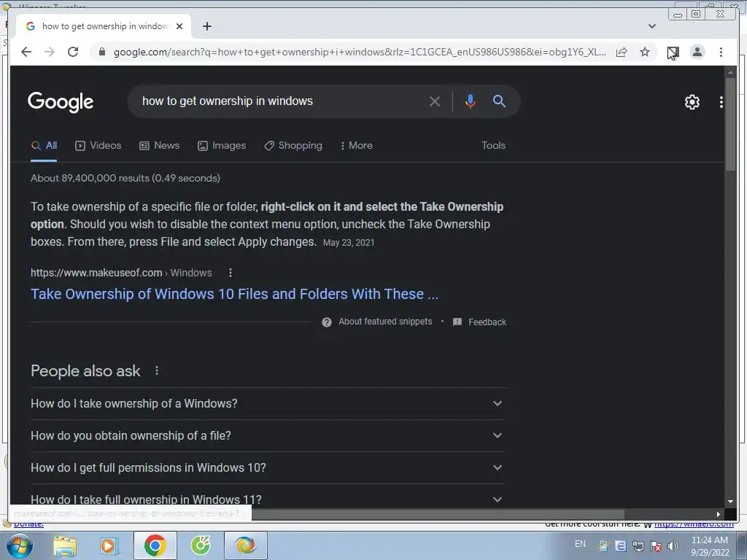The height and width of the screenshot is (560, 747).
Task: Click the address bar URL
Action: [x=360, y=52]
